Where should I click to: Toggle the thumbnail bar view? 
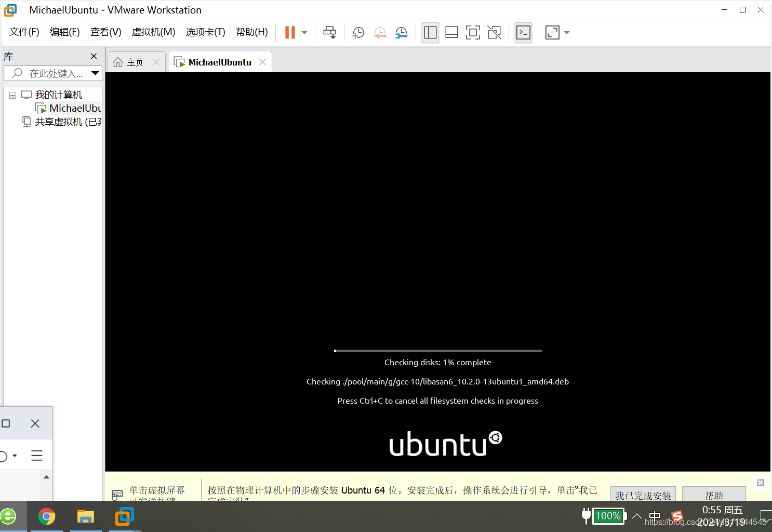click(451, 33)
